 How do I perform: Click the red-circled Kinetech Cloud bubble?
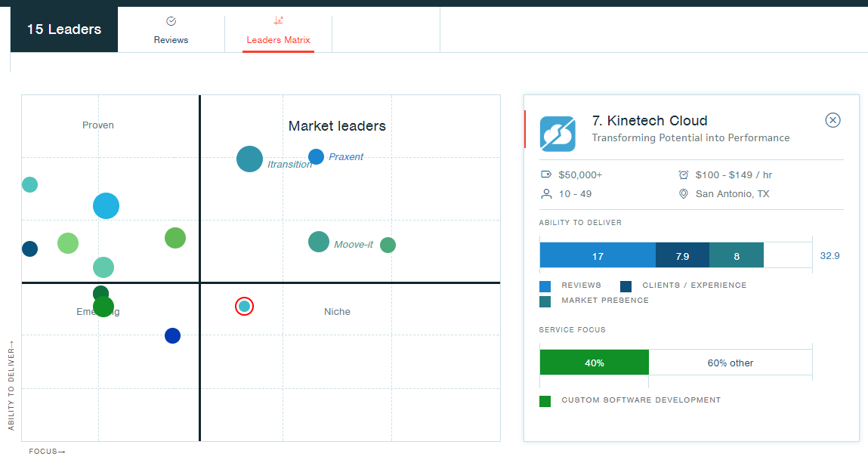[x=244, y=306]
